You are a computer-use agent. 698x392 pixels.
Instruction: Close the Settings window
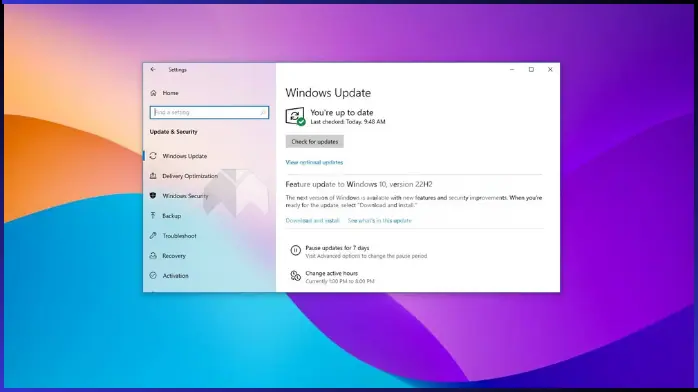550,69
